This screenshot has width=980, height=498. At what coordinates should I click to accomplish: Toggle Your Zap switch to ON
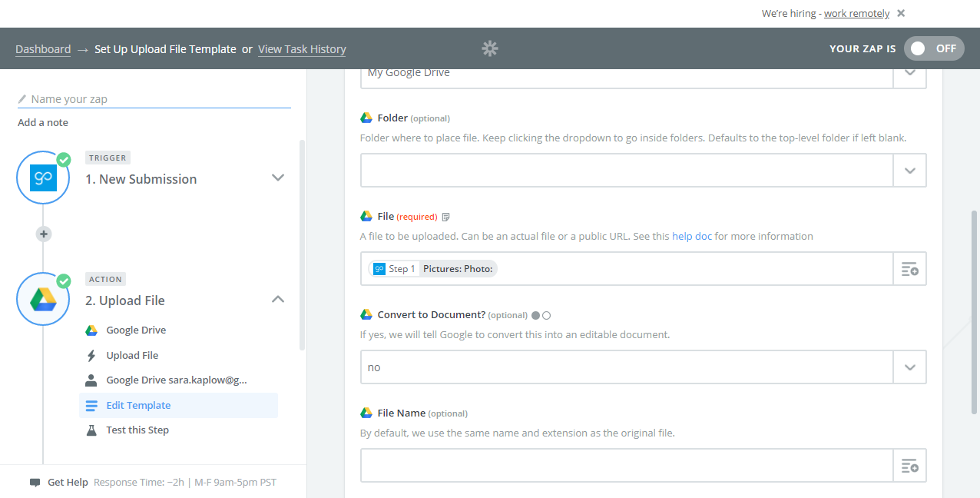(933, 48)
